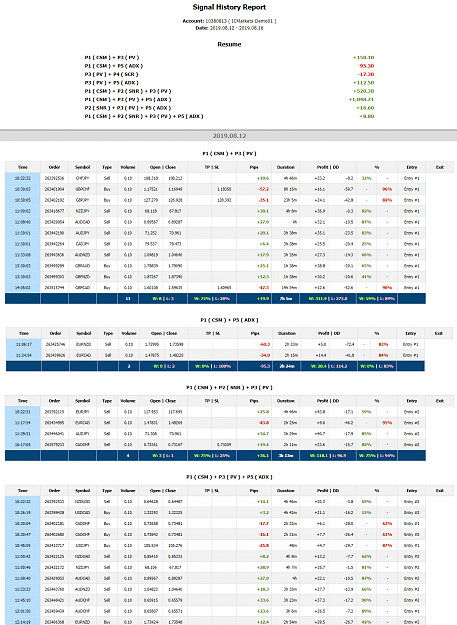This screenshot has height=625, width=457.
Task: Click the EURJPY symbol cell
Action: (x=82, y=412)
